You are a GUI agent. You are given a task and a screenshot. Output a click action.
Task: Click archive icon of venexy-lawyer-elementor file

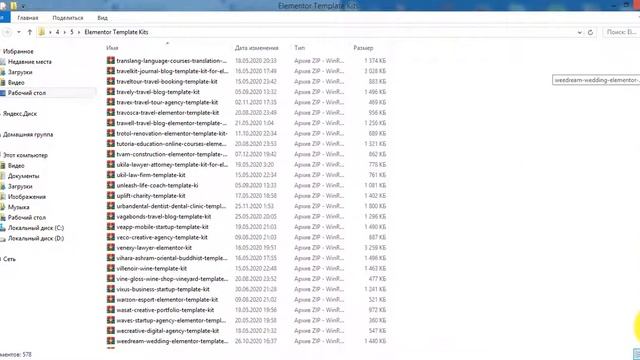pos(111,248)
